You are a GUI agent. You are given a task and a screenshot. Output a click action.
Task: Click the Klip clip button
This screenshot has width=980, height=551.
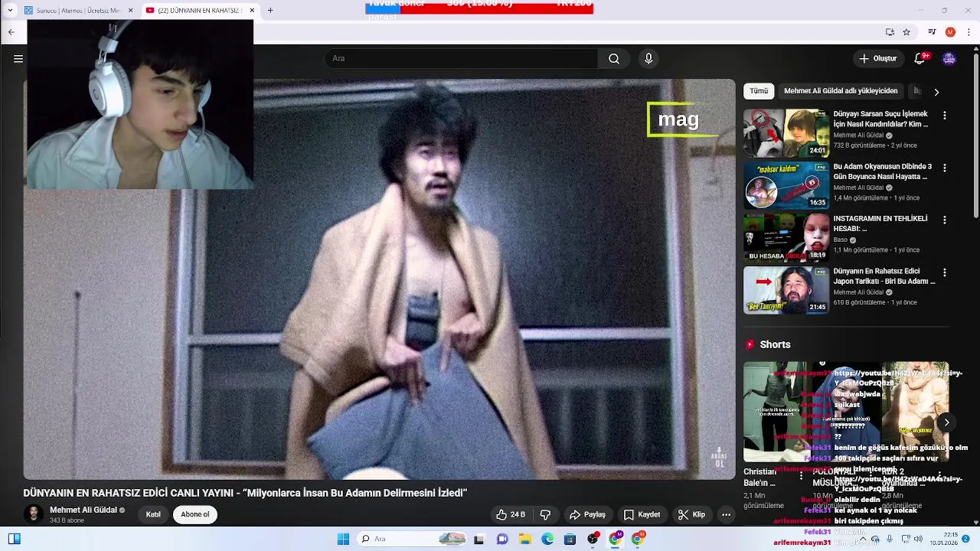[x=691, y=515]
